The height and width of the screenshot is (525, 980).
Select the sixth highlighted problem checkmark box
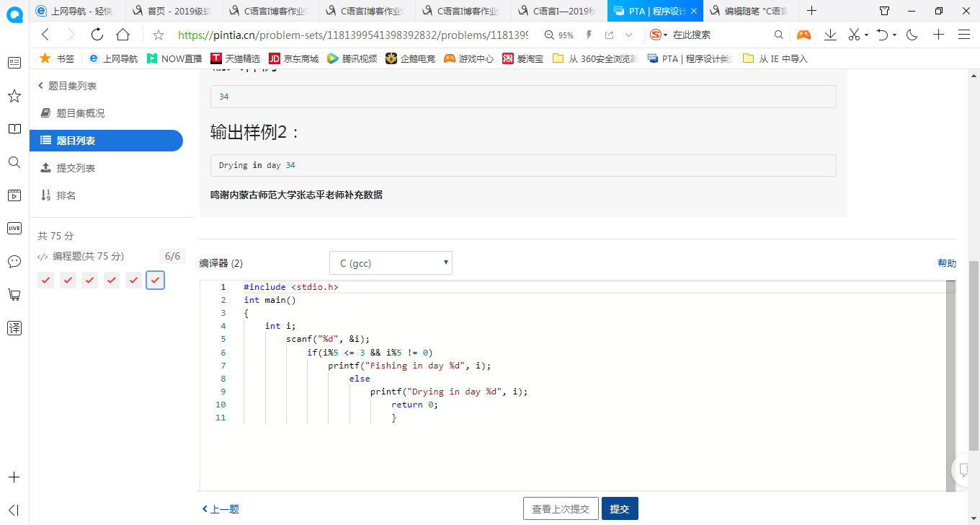pyautogui.click(x=155, y=280)
